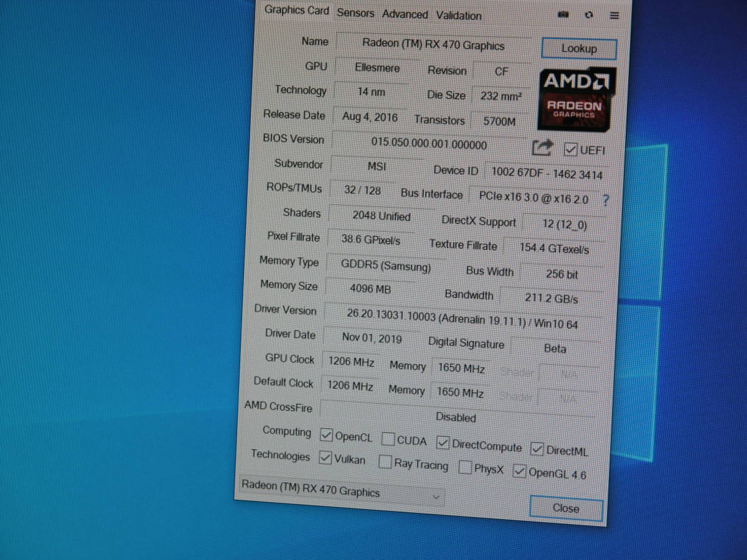Click the Subvendor value MSI
Image resolution: width=747 pixels, height=560 pixels.
point(377,167)
